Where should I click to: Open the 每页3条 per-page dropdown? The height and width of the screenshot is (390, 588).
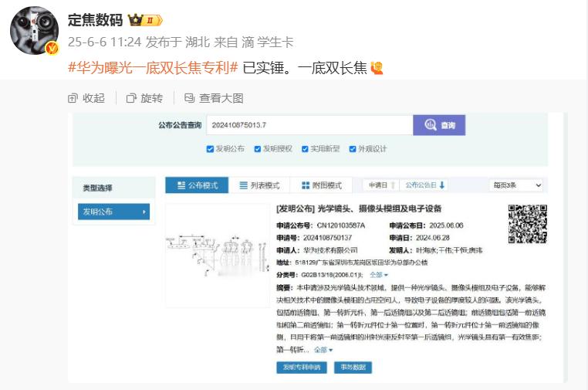point(516,185)
